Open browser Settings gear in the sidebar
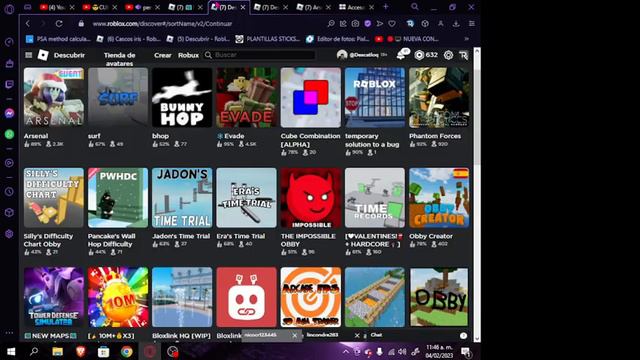 [x=9, y=233]
